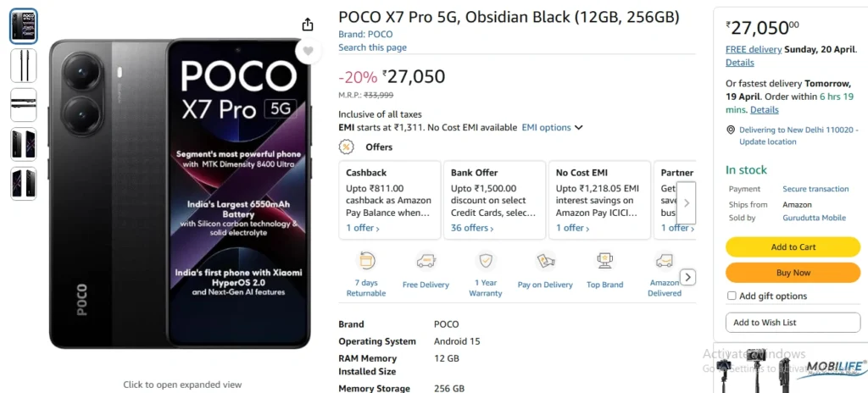Click the share icon above product image
Viewport: 868px width, 393px height.
[x=308, y=25]
